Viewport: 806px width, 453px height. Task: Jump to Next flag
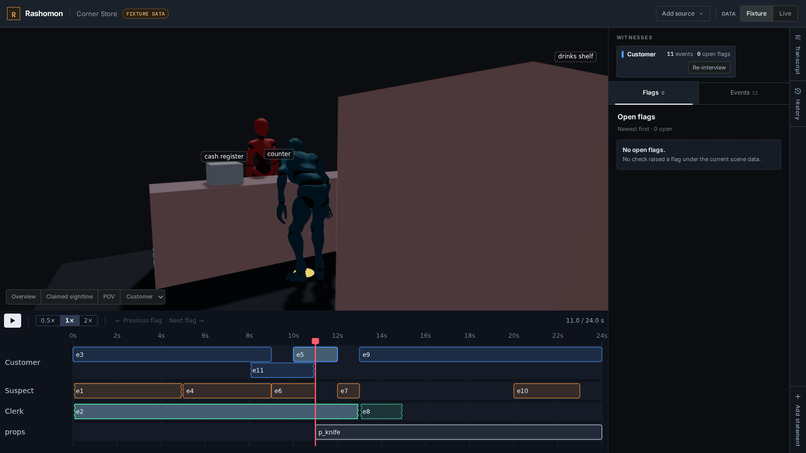point(187,320)
